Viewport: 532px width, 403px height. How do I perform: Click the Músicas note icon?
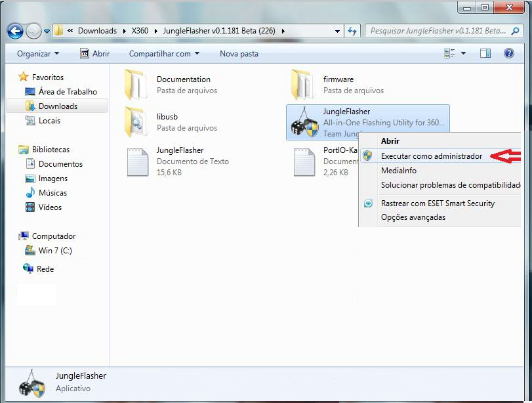click(x=30, y=192)
